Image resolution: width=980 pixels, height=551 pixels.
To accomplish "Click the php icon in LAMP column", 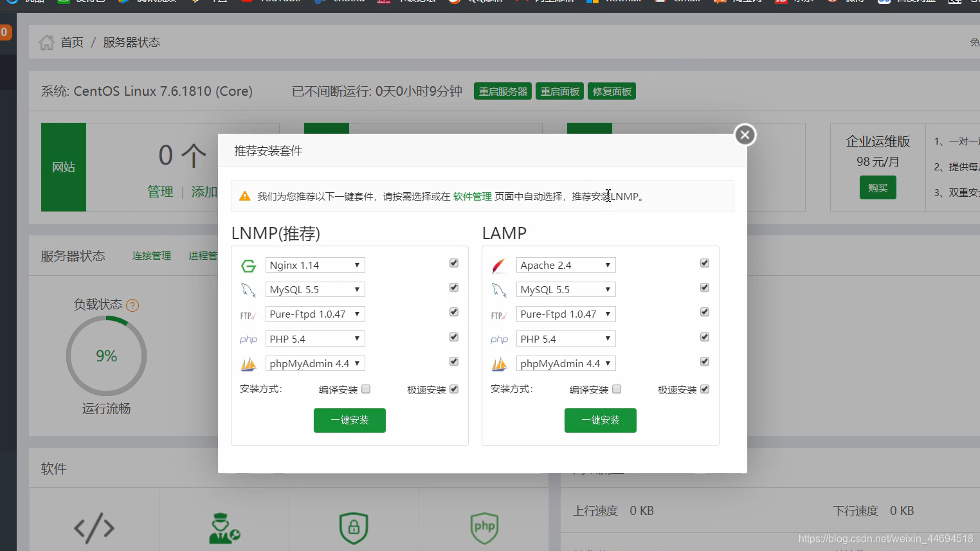I will pyautogui.click(x=499, y=339).
